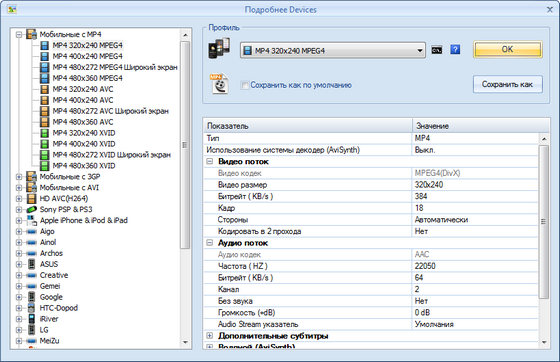The height and width of the screenshot is (362, 560).
Task: Click the blue help question mark icon
Action: tap(455, 50)
